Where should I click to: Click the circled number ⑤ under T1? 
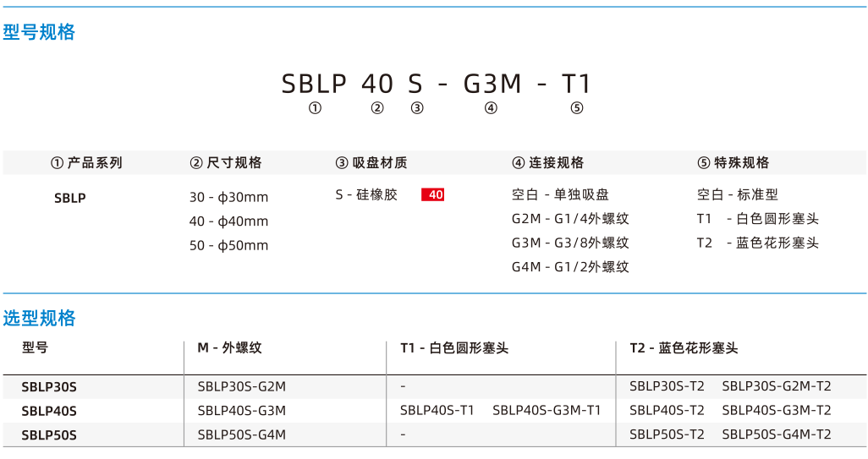(577, 108)
